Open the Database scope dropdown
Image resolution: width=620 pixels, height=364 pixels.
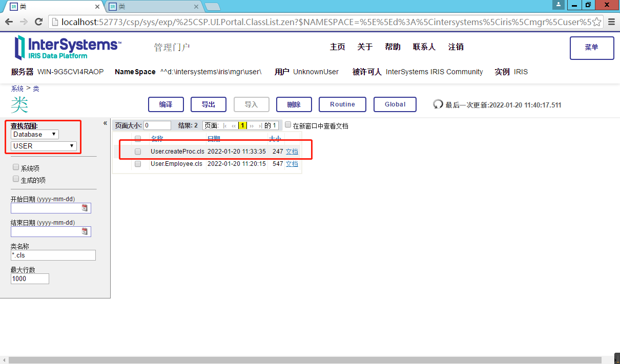point(34,134)
